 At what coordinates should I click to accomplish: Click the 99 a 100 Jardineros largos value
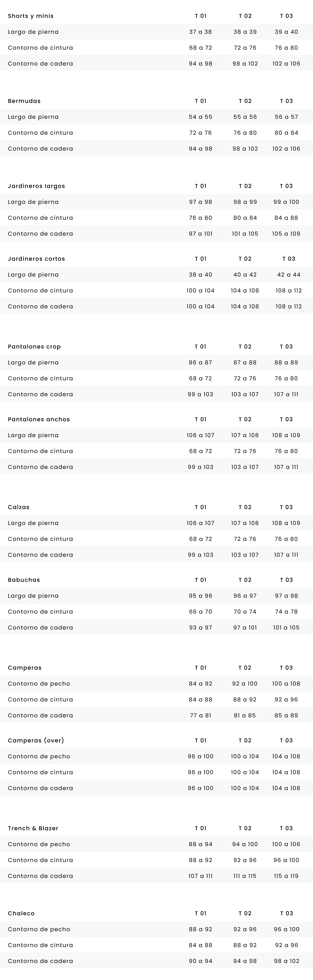click(x=286, y=202)
